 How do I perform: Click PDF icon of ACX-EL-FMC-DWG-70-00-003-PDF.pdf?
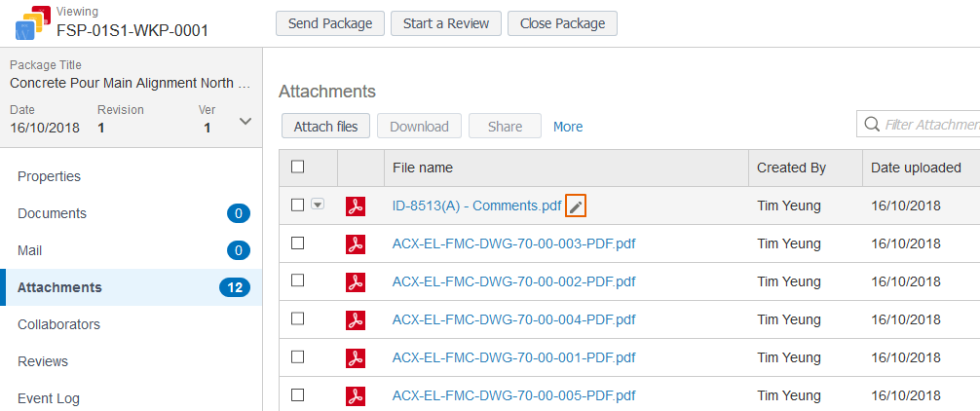pyautogui.click(x=356, y=243)
